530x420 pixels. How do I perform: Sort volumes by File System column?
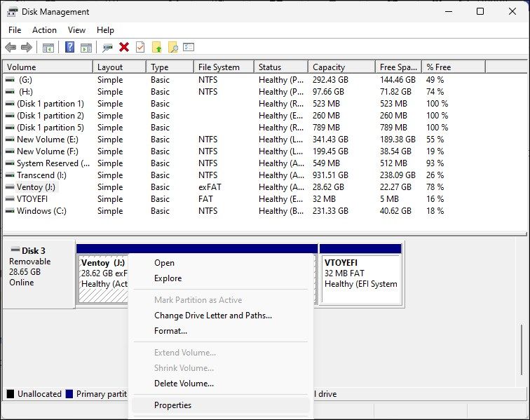pyautogui.click(x=219, y=67)
